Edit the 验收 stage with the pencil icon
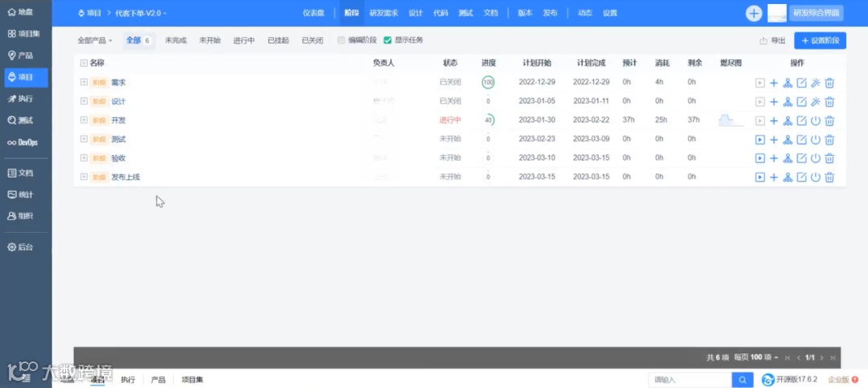 point(801,158)
